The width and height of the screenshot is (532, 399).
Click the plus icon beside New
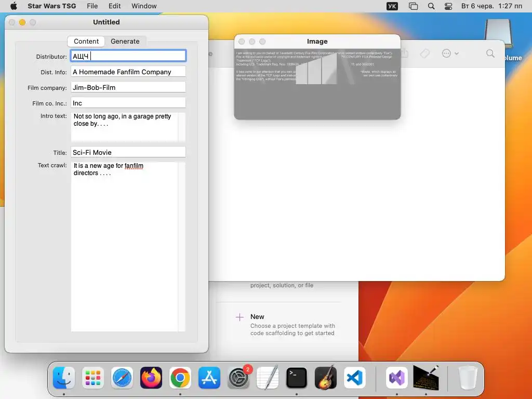[240, 317]
